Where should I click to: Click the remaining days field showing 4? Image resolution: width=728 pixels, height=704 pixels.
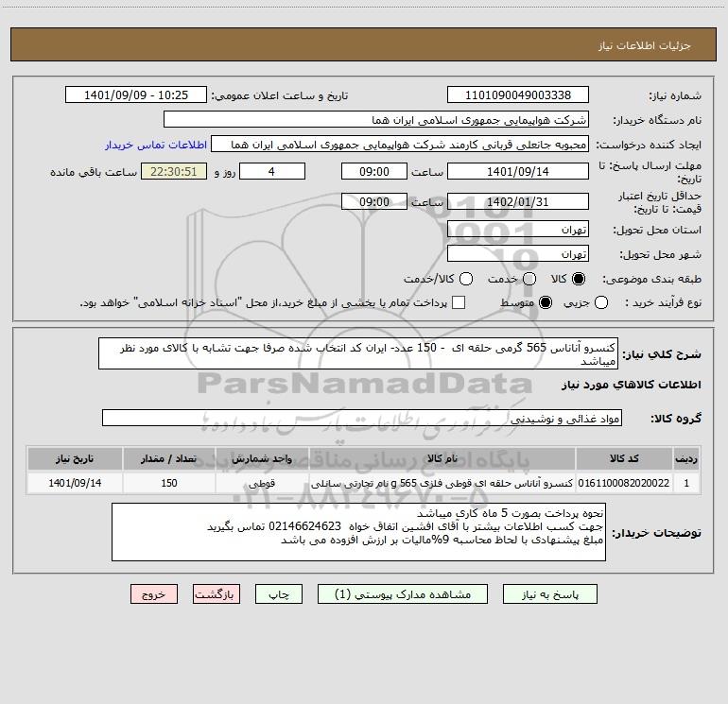click(x=272, y=171)
